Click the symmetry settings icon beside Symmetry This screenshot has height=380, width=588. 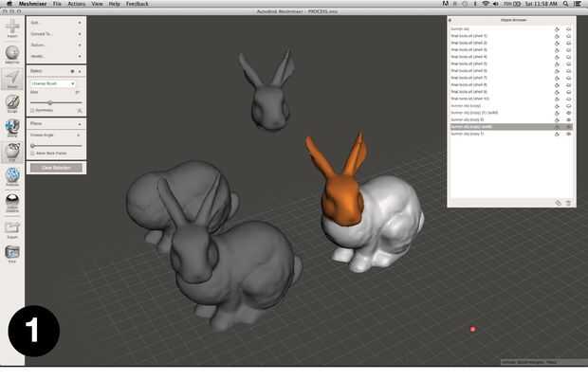pos(80,111)
